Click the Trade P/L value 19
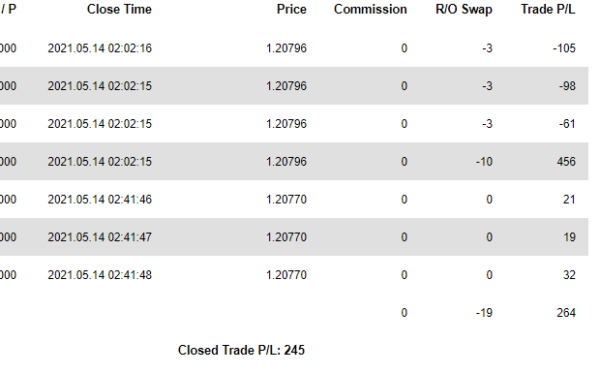 pyautogui.click(x=569, y=237)
